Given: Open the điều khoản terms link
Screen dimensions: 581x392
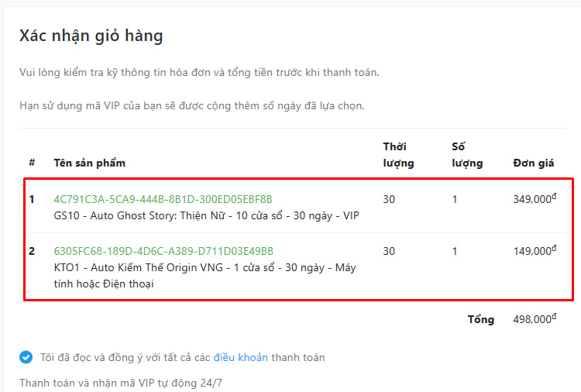Looking at the screenshot, I should 240,358.
